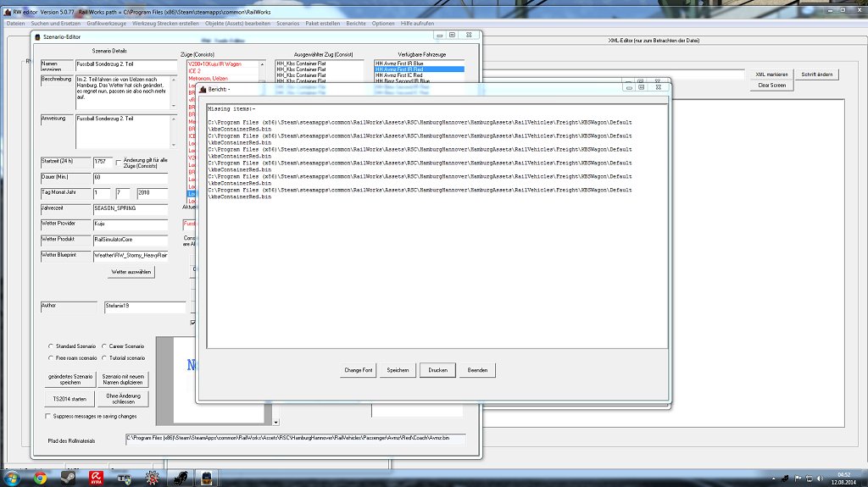Select the Free roam scenario radio button
Screen dimensions: 868x487
click(x=51, y=358)
